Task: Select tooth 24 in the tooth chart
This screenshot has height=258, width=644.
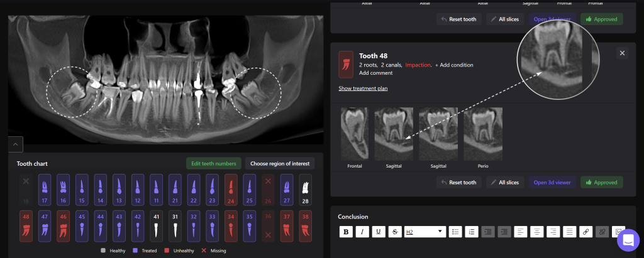Action: 231,189
